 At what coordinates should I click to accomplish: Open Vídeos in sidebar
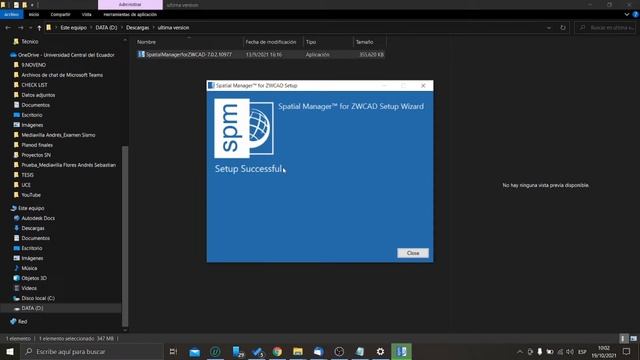29,288
